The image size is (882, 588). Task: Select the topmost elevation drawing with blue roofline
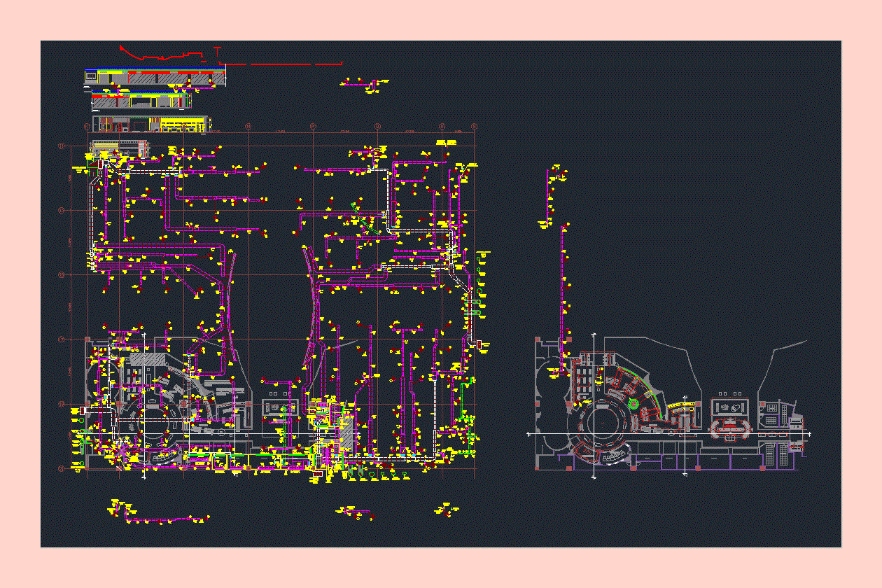point(155,77)
